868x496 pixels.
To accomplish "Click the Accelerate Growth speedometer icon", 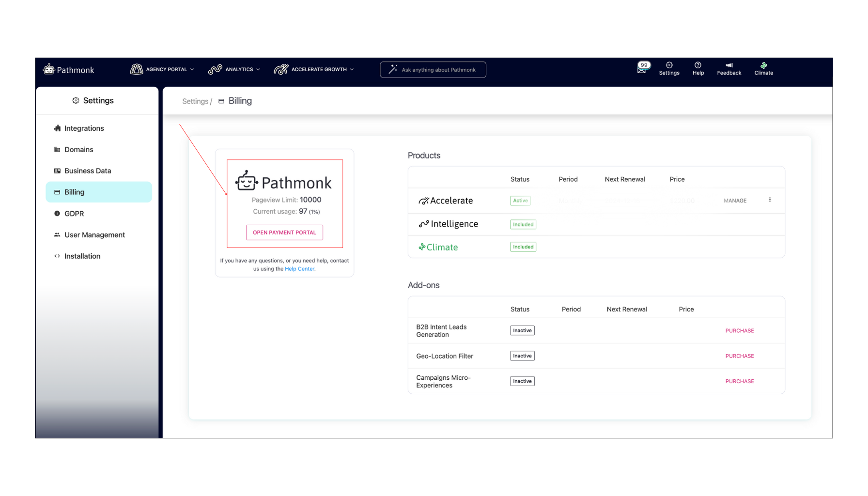I will 281,69.
